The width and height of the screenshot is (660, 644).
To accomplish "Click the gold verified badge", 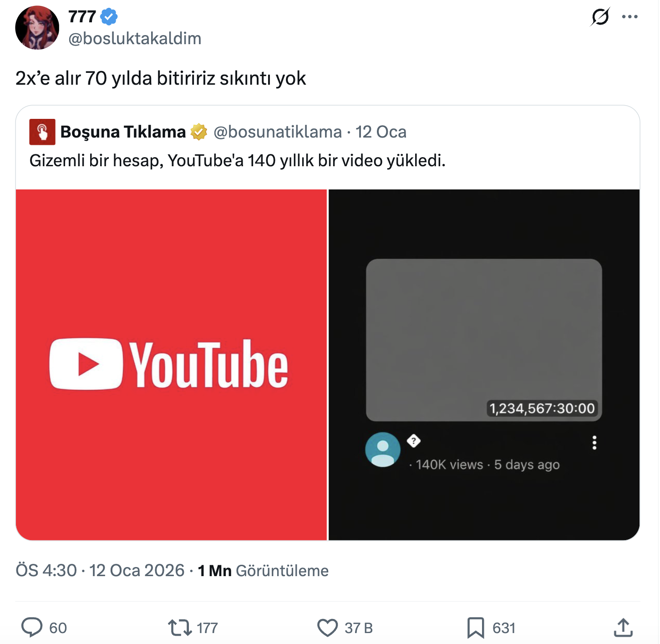I will [x=198, y=132].
